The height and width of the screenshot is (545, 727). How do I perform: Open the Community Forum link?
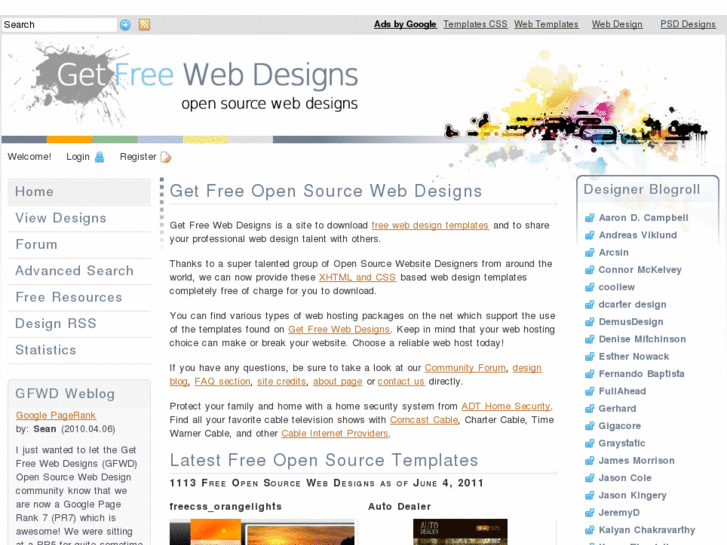tap(465, 368)
